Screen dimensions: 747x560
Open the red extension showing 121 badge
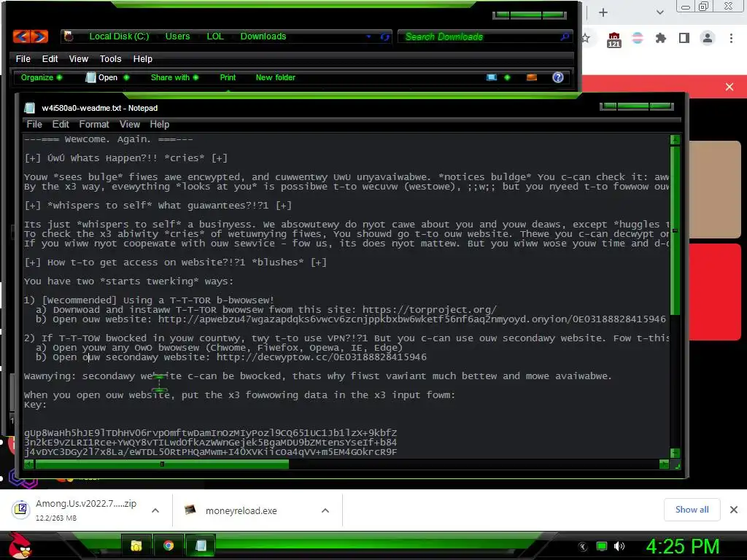[614, 39]
